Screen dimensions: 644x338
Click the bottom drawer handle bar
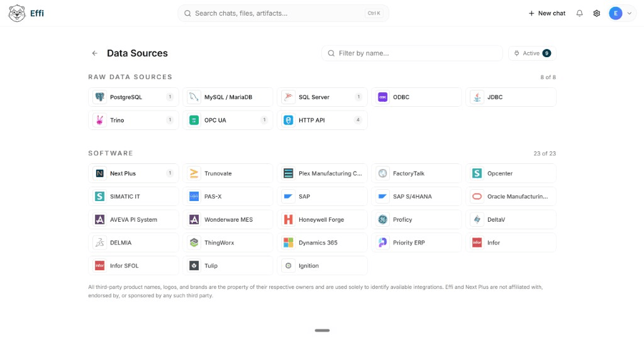[x=322, y=330]
